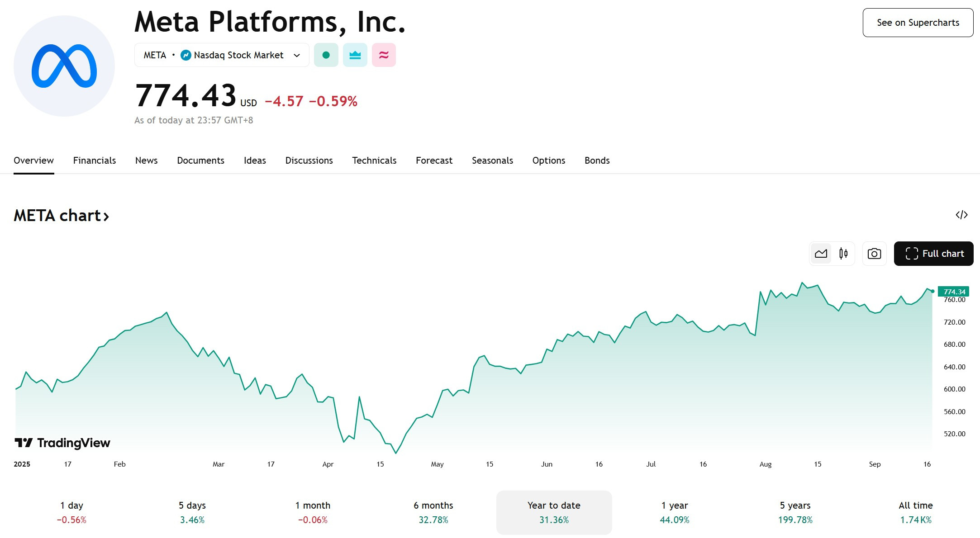Take a chart snapshot with camera icon
The image size is (980, 538).
pyautogui.click(x=874, y=254)
